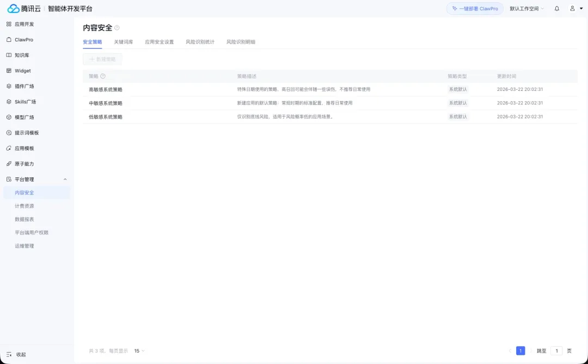
Task: Click the 提示词模板 icon
Action: click(9, 133)
